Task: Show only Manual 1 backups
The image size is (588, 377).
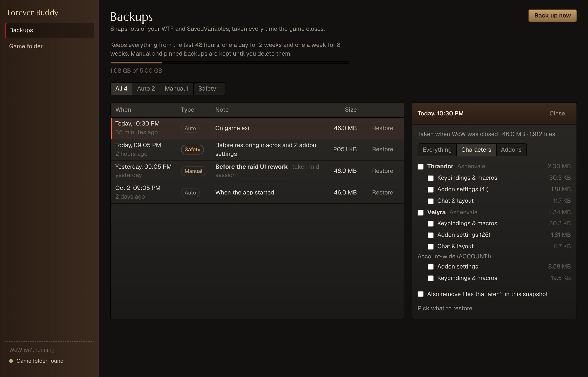Action: (x=177, y=89)
